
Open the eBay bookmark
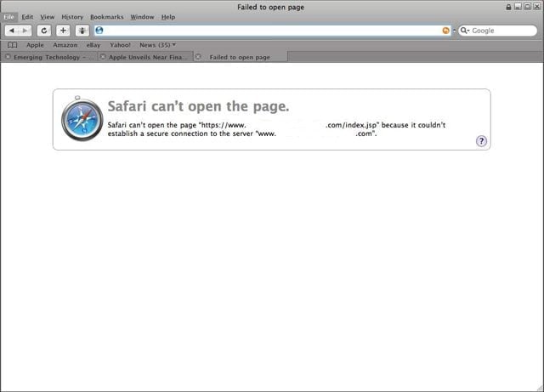[93, 45]
